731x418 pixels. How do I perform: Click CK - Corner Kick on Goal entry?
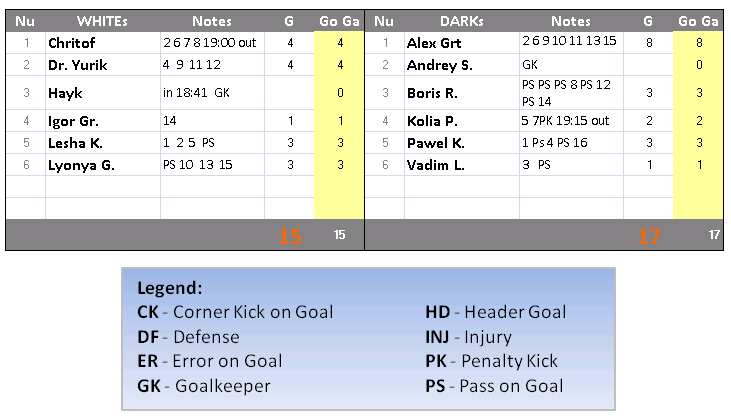tap(234, 312)
